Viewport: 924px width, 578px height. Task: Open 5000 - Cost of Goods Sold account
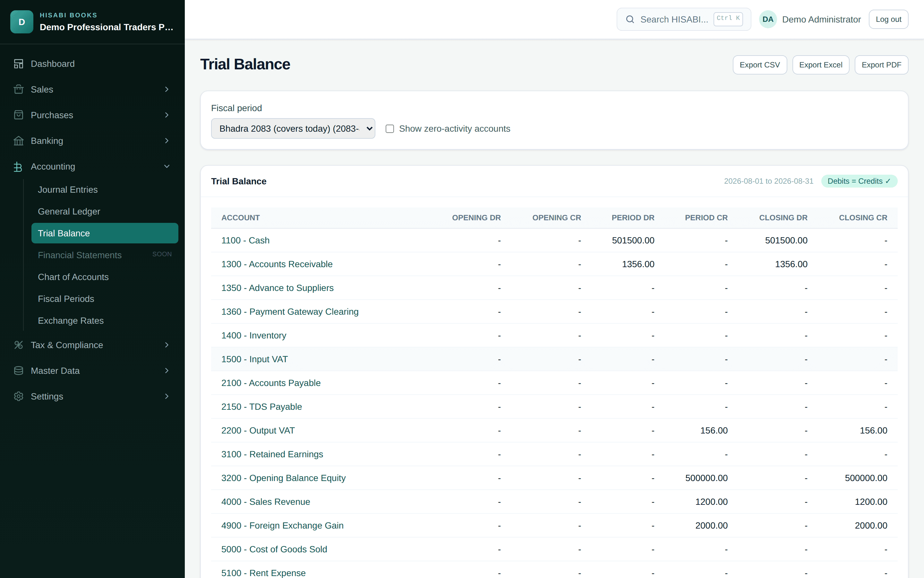point(274,549)
